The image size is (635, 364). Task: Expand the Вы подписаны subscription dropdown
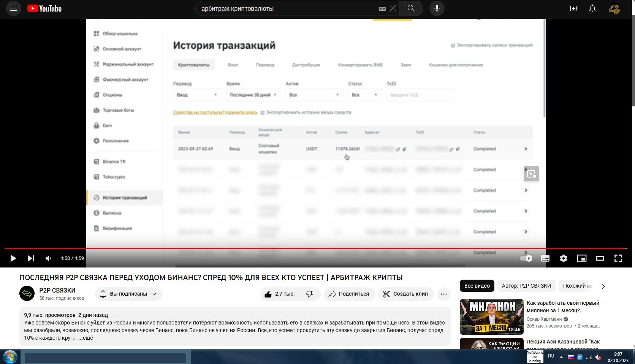point(128,294)
